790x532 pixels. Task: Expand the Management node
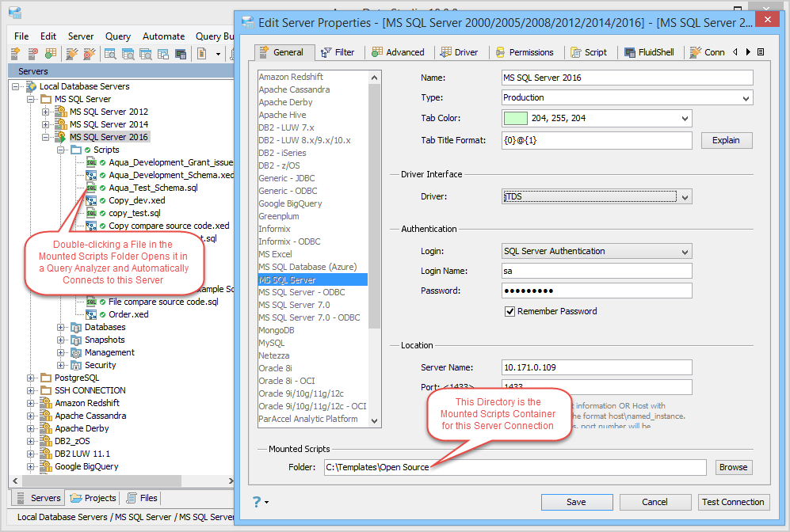click(x=60, y=353)
